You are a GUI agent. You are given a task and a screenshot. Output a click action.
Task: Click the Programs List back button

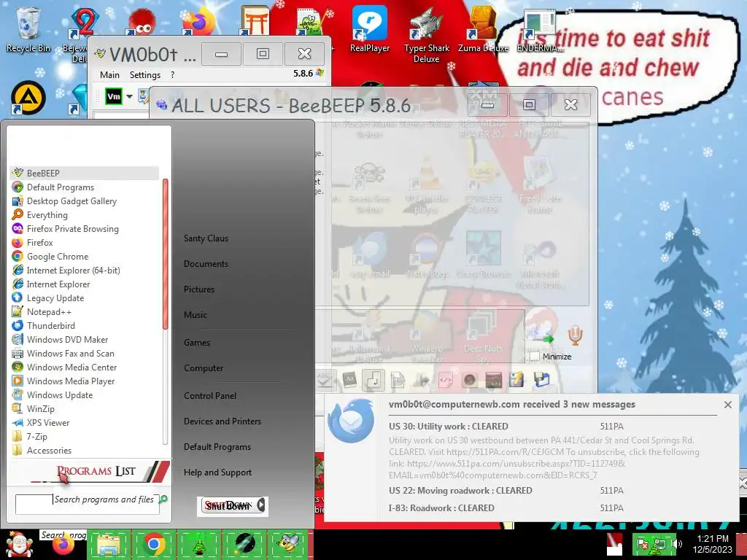(x=89, y=471)
